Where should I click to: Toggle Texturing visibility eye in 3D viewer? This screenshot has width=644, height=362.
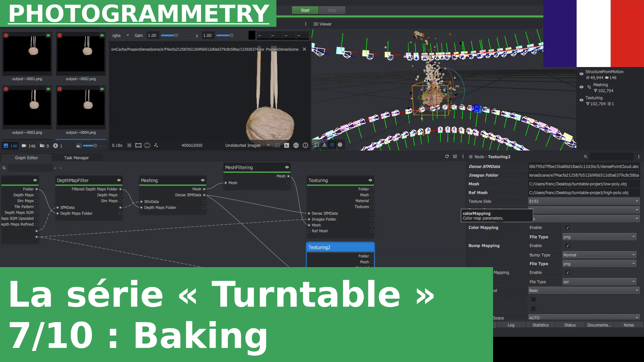pyautogui.click(x=581, y=100)
